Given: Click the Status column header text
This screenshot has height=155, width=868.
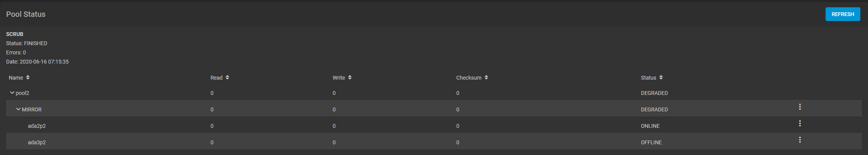Looking at the screenshot, I should click(648, 78).
